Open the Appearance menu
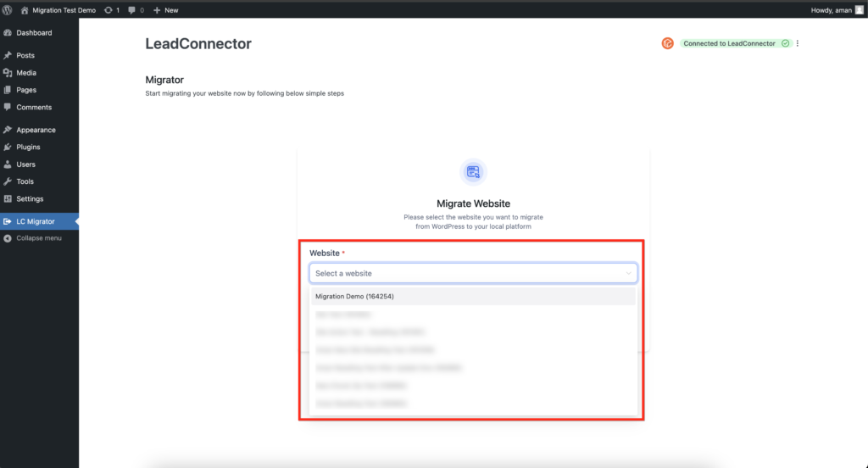The image size is (868, 468). coord(39,130)
